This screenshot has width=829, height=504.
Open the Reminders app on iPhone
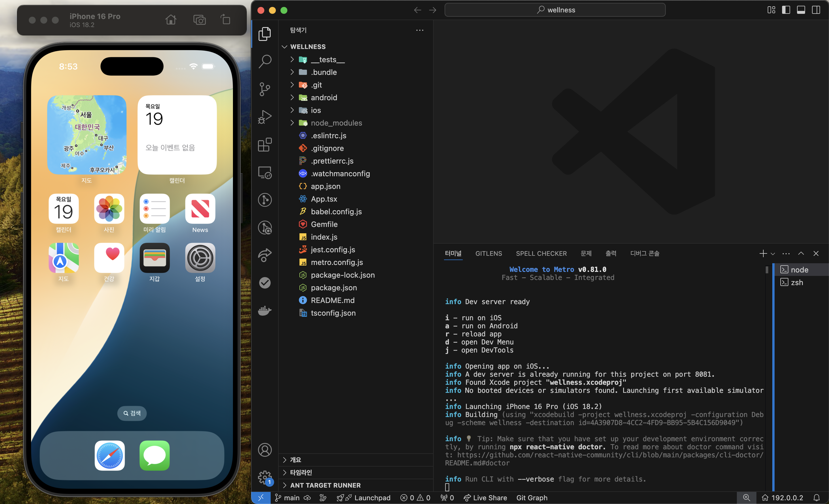[155, 209]
